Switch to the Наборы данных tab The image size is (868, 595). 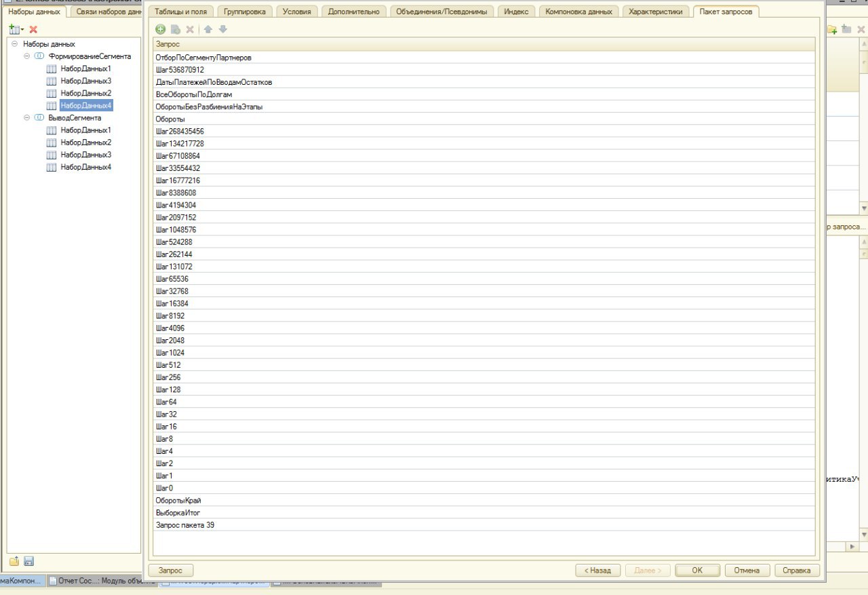point(34,12)
